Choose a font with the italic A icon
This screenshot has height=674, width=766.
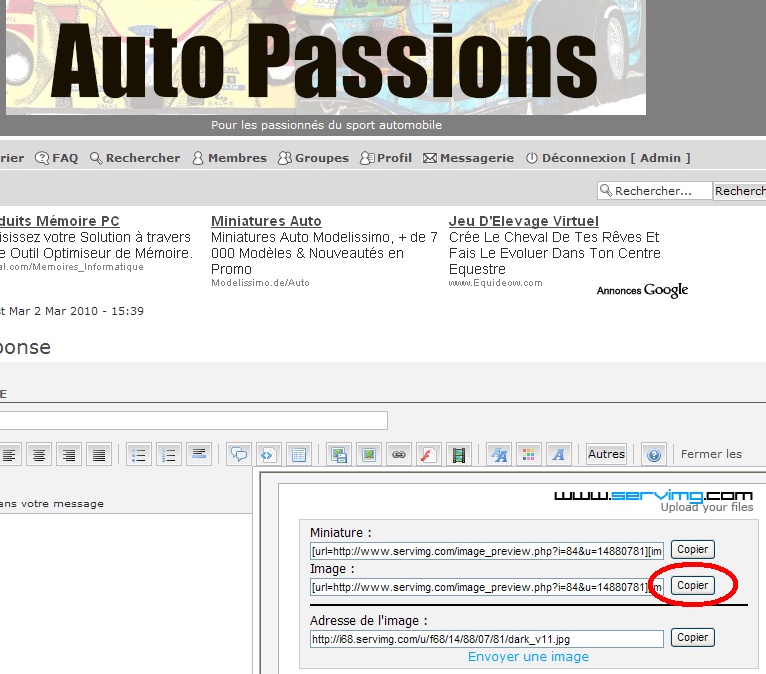coord(559,455)
